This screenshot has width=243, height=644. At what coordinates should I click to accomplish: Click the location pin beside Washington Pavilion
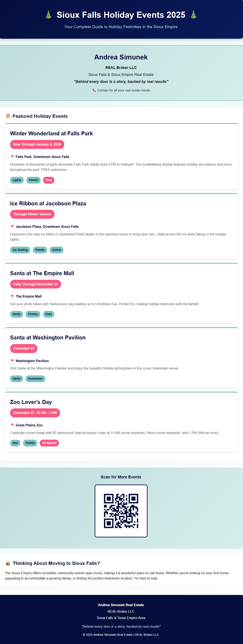pyautogui.click(x=12, y=361)
